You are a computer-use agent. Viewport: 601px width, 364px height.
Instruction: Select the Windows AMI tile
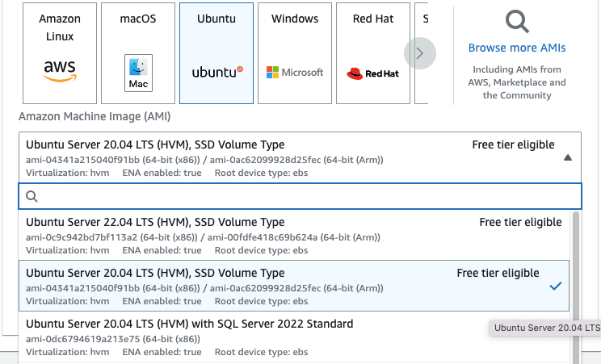click(x=295, y=53)
